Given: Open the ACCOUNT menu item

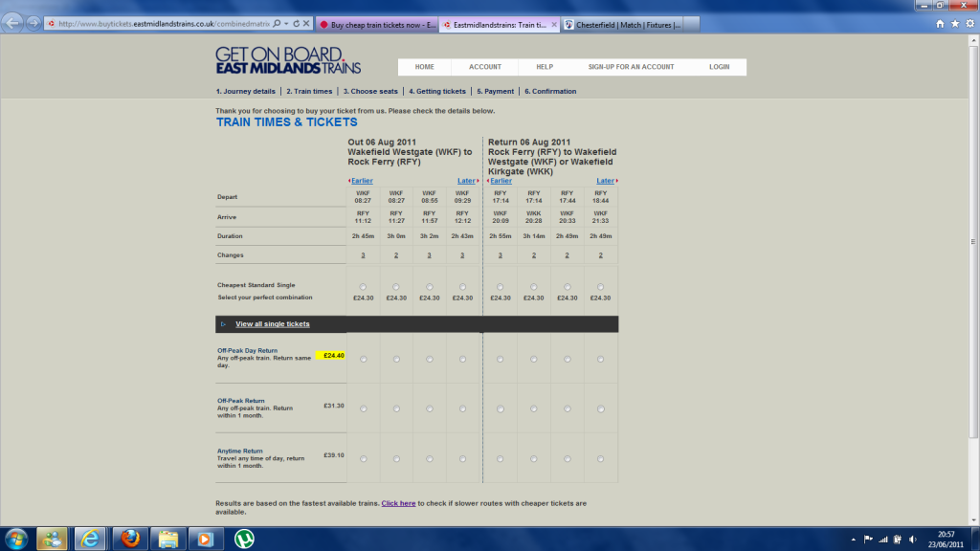Looking at the screenshot, I should coord(485,67).
